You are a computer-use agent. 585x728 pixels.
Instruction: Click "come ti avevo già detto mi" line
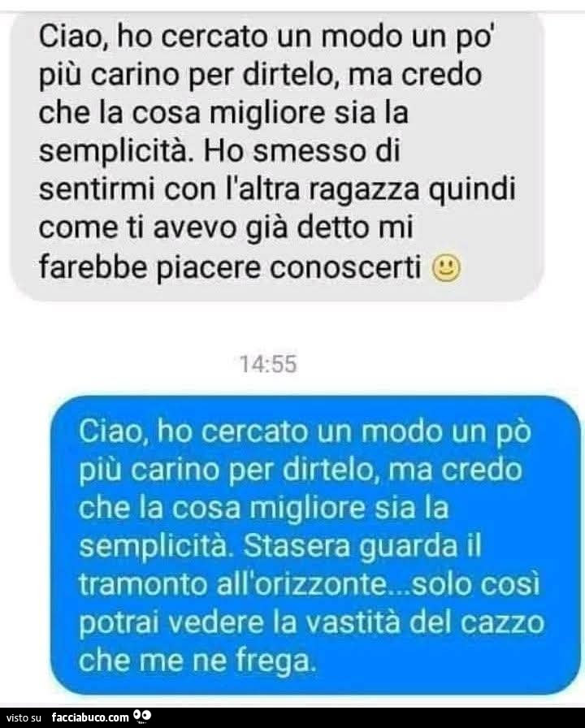point(226,228)
